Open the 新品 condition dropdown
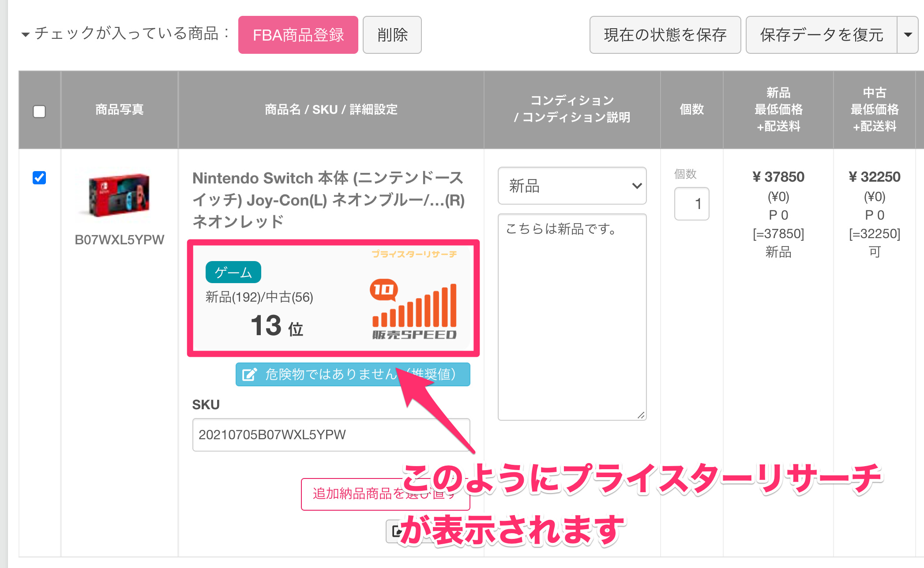 [572, 186]
